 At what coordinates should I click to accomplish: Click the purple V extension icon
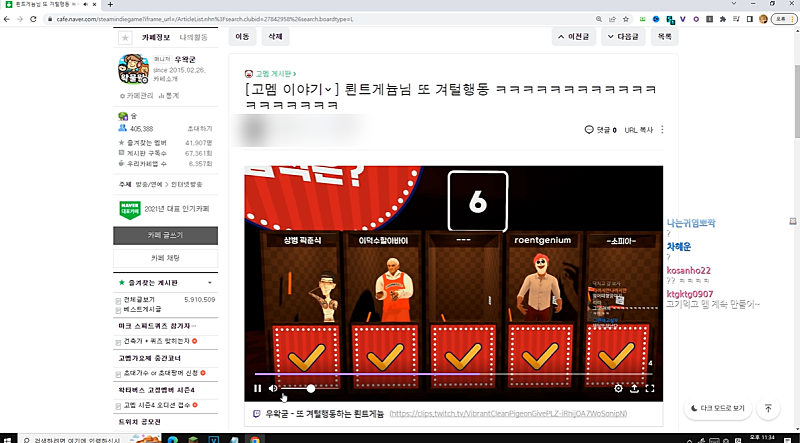click(x=683, y=19)
